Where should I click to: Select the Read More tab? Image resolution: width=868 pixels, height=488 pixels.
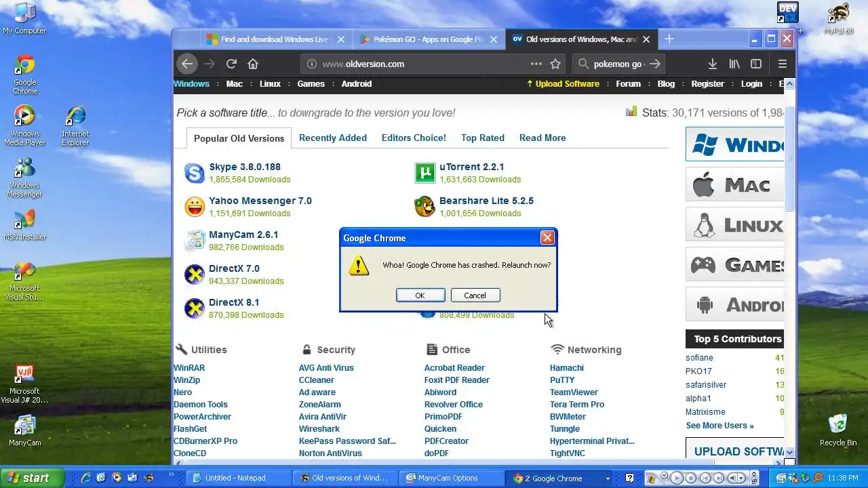[542, 138]
